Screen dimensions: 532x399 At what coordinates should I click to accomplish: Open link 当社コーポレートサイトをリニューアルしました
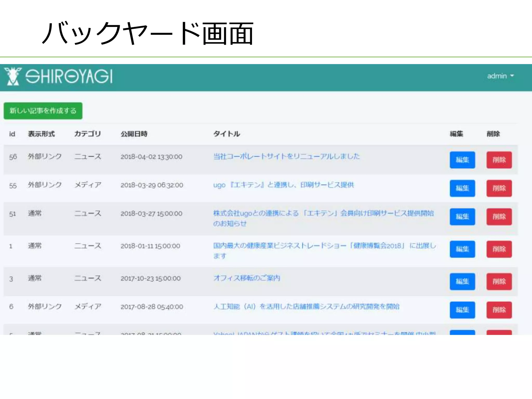286,156
